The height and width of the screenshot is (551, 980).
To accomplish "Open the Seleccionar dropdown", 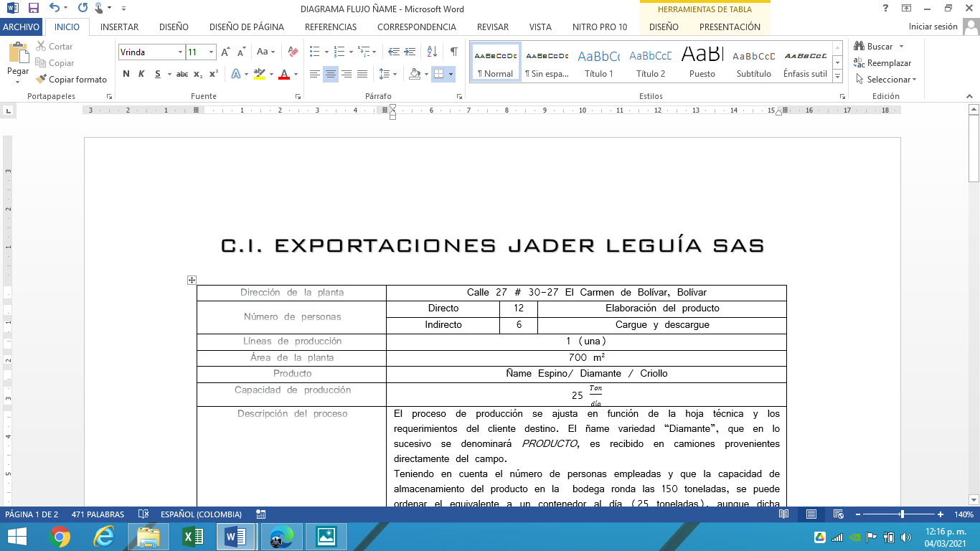I will [x=885, y=80].
